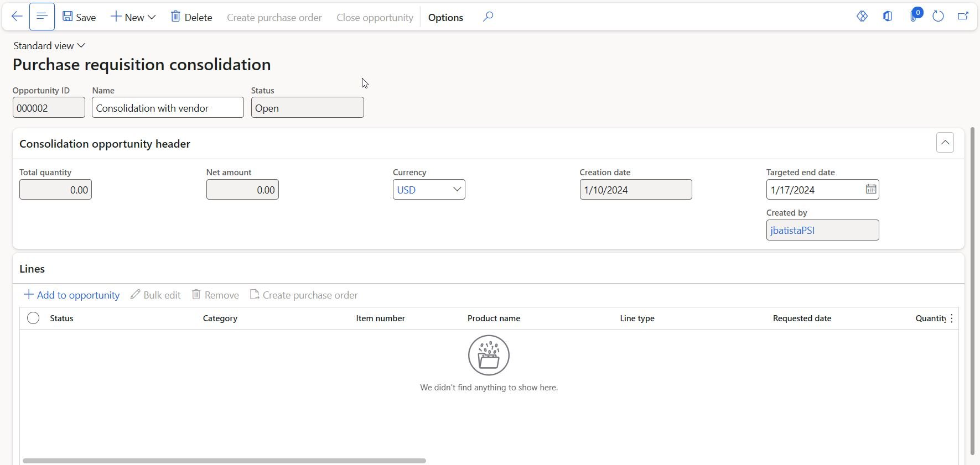
Task: Toggle select-all rows circle in grid
Action: click(x=33, y=318)
